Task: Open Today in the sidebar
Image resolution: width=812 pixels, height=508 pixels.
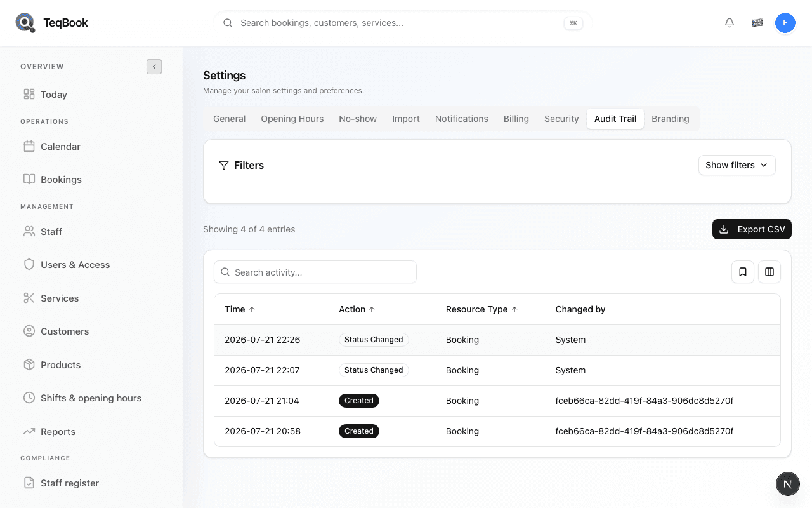Action: (91, 94)
